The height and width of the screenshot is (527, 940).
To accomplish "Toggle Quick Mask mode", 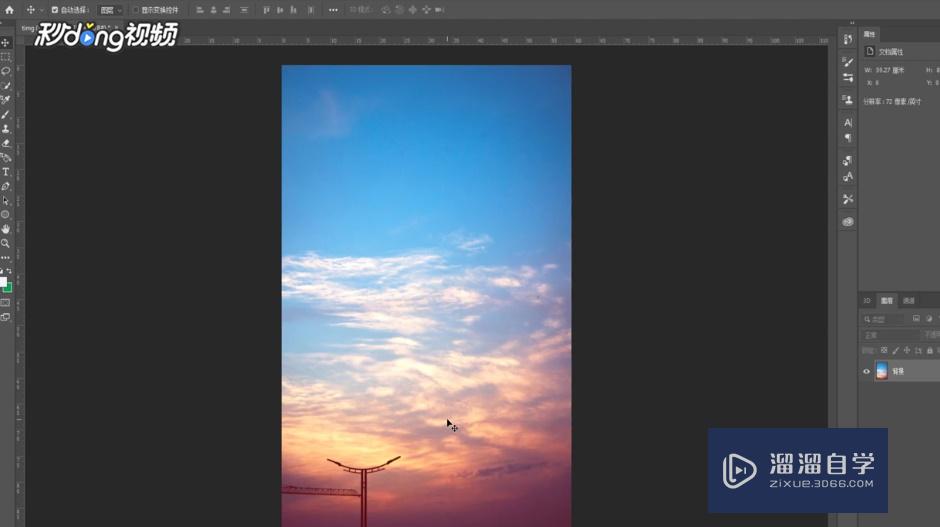I will (5, 303).
